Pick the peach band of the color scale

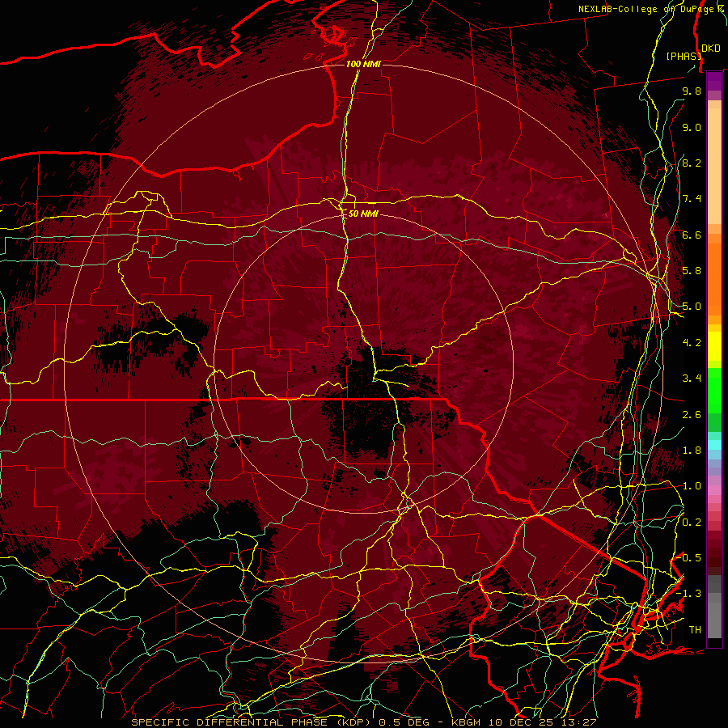point(714,166)
